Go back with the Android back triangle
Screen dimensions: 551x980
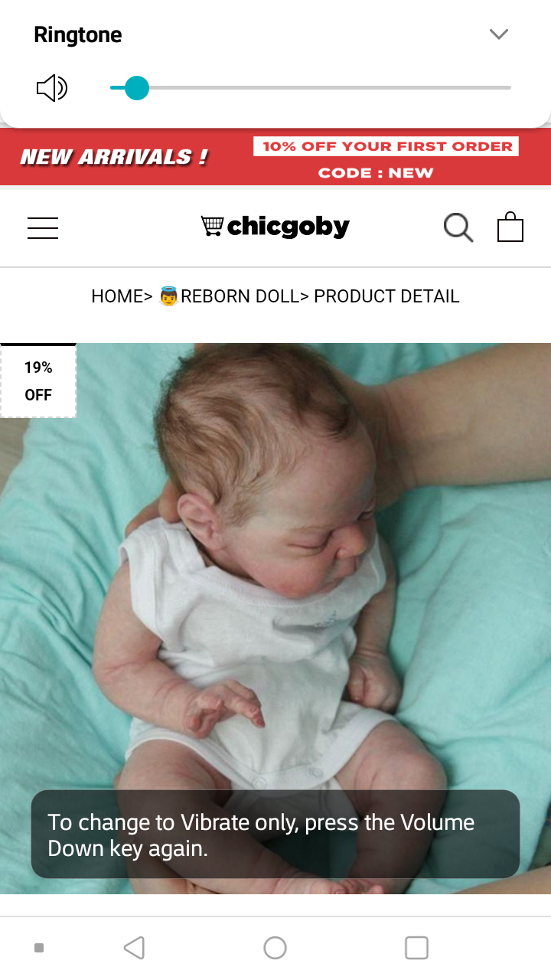click(x=135, y=948)
